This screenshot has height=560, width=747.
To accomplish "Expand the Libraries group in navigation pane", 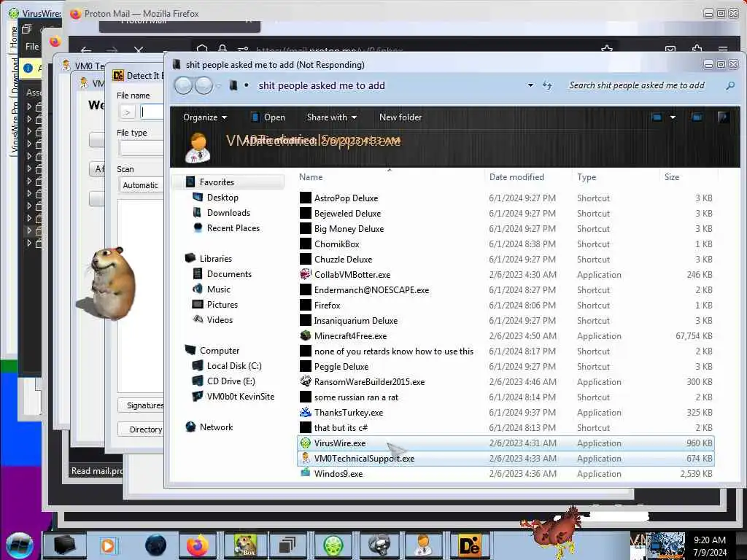I will 216,259.
